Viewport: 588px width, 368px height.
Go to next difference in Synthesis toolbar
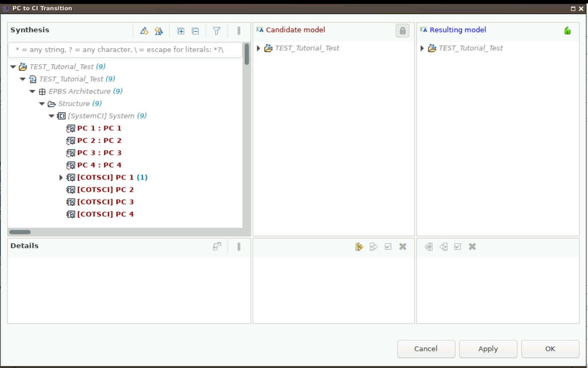(145, 31)
